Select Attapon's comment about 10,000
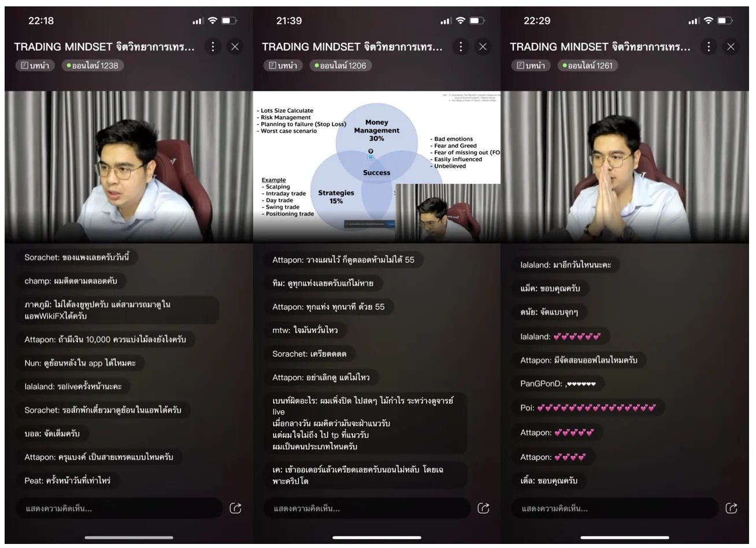Viewport: 756px width, 548px height. point(105,339)
